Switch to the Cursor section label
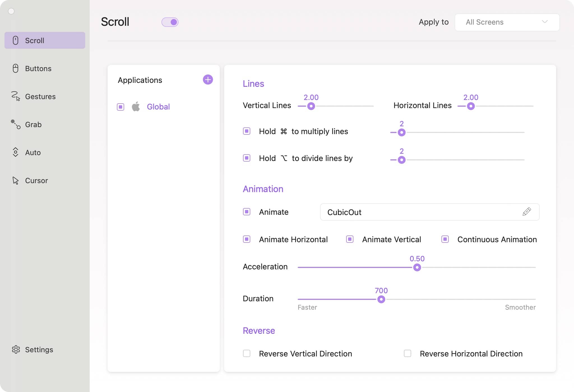 click(36, 181)
